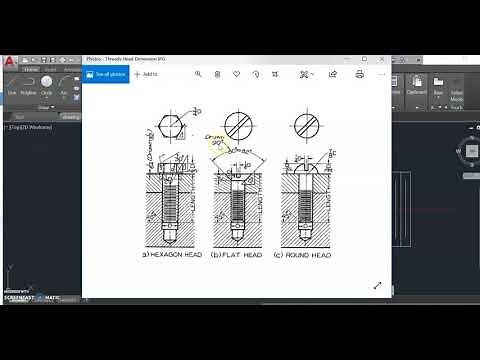480x360 pixels.
Task: Click the rotate icon in Photos
Action: (x=256, y=74)
